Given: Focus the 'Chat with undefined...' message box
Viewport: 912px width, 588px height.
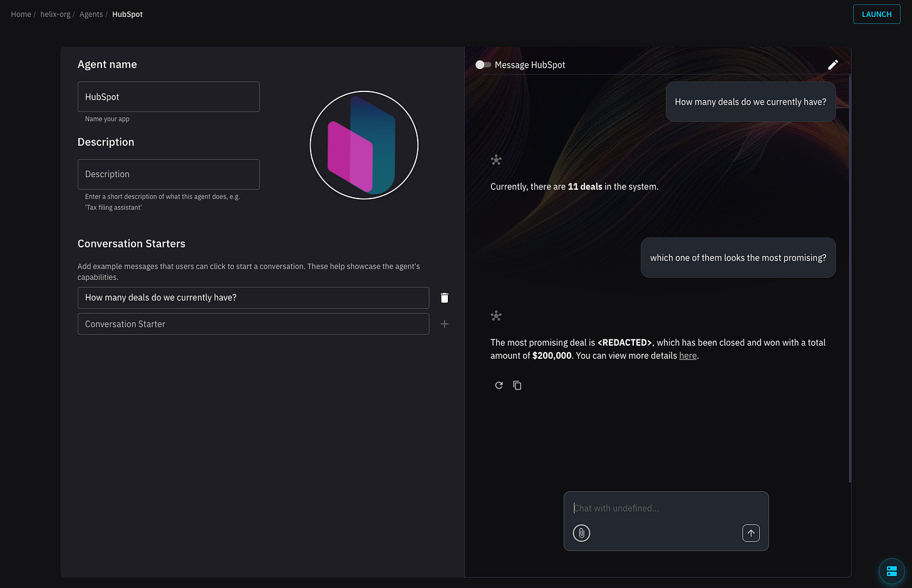Looking at the screenshot, I should pyautogui.click(x=666, y=508).
